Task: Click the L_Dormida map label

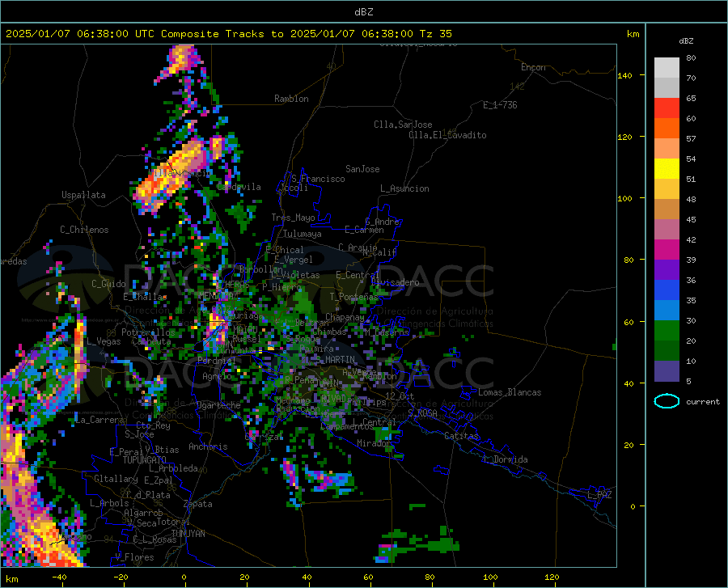Action: point(505,459)
